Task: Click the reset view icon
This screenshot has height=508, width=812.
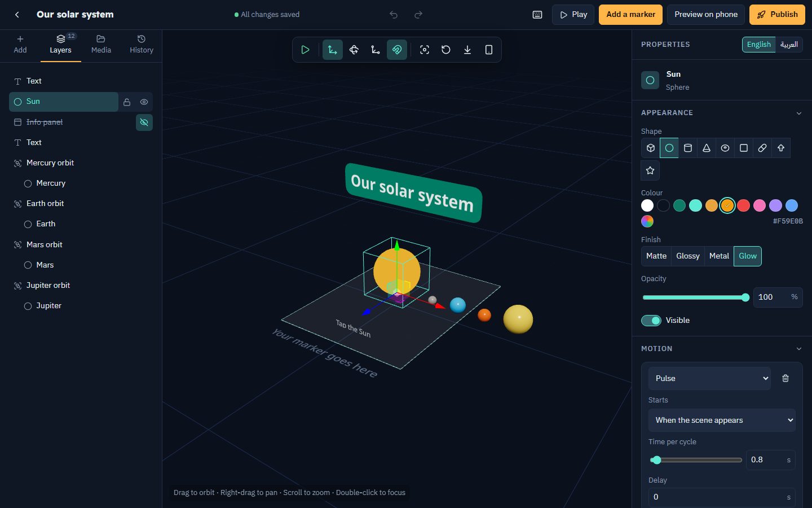Action: [446, 50]
